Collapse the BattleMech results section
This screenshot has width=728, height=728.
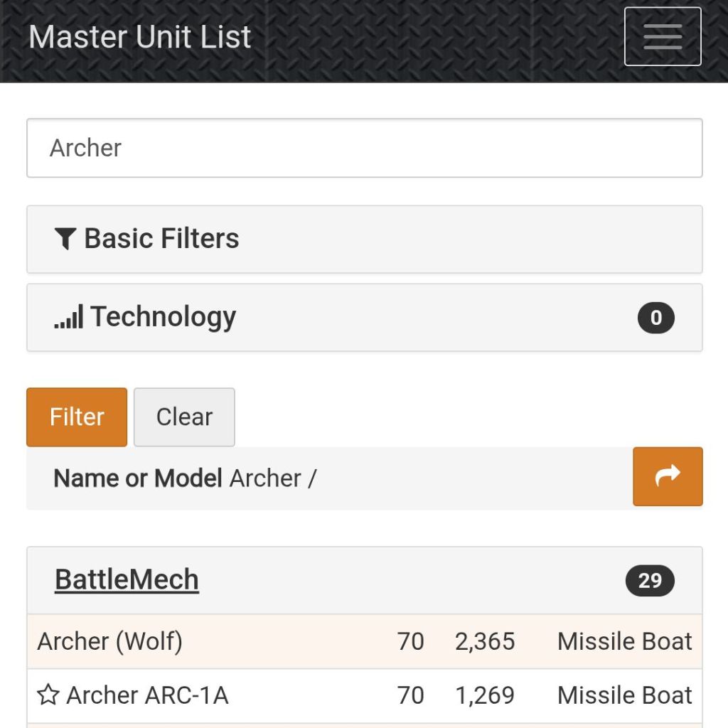(364, 580)
